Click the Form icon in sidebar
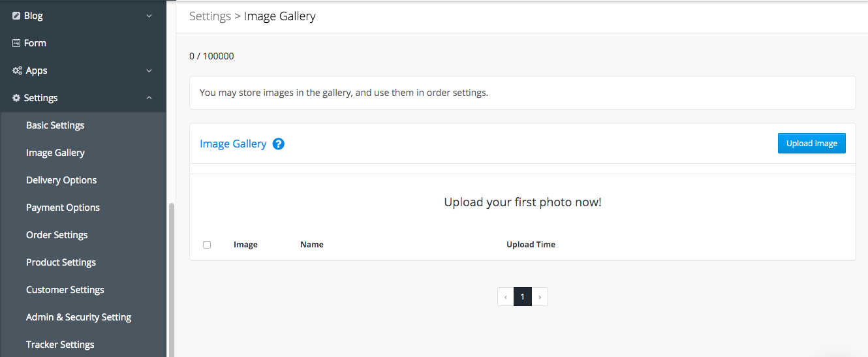The width and height of the screenshot is (868, 357). tap(16, 43)
